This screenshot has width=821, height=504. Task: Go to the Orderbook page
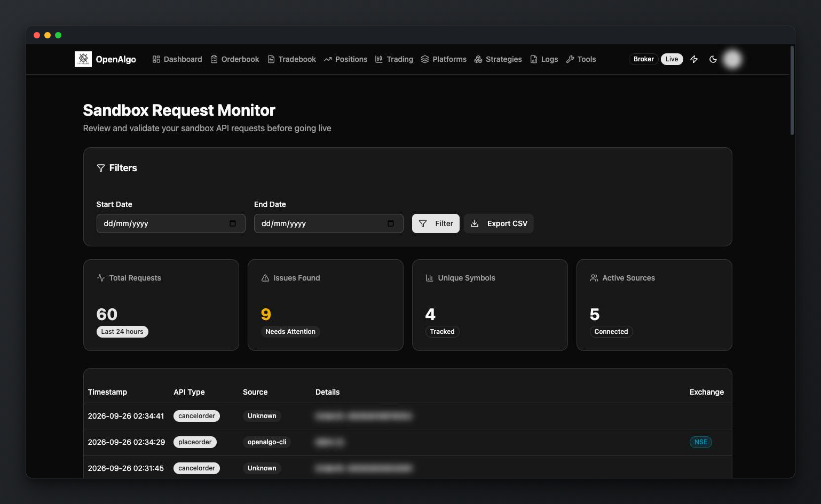click(x=235, y=59)
